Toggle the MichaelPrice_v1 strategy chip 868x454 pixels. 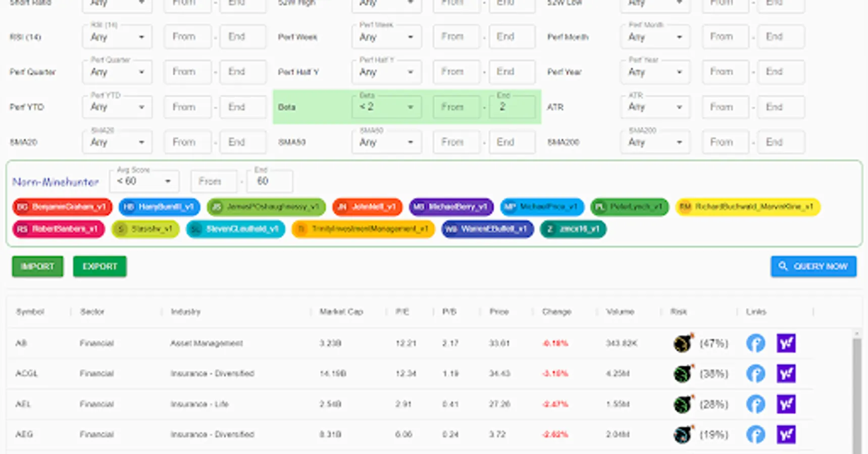click(542, 207)
